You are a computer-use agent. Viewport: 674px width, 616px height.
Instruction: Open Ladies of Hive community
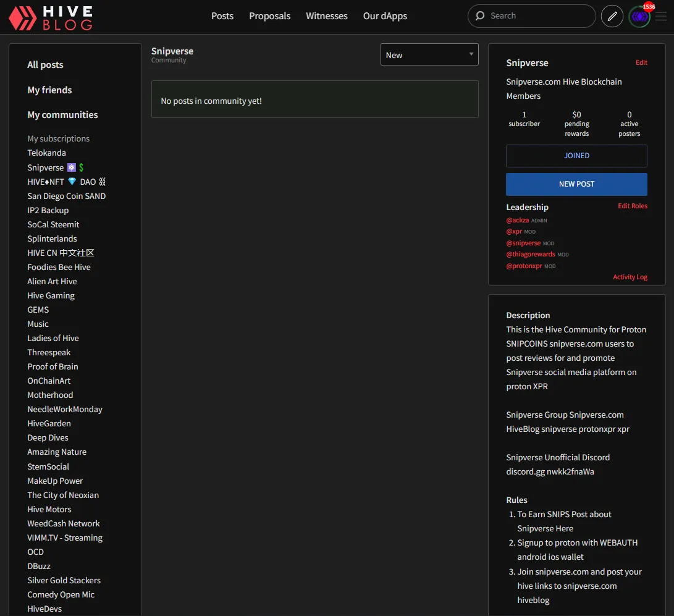(53, 339)
